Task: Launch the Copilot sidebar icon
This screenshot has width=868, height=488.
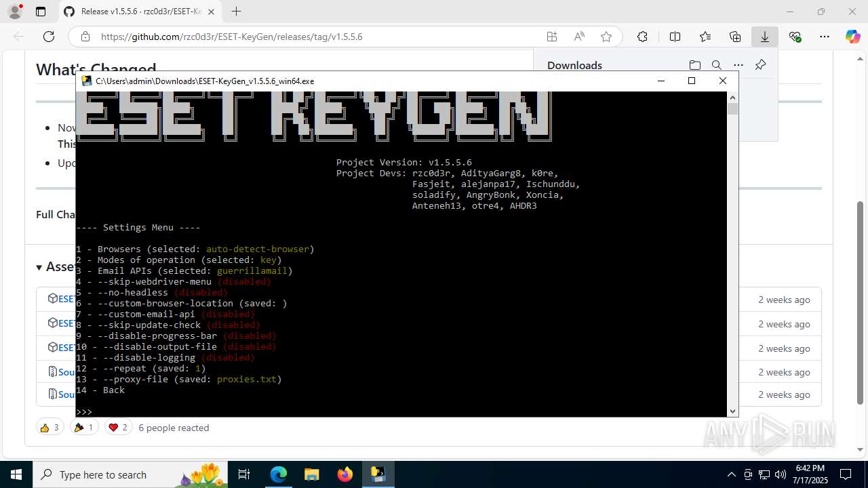Action: (852, 37)
